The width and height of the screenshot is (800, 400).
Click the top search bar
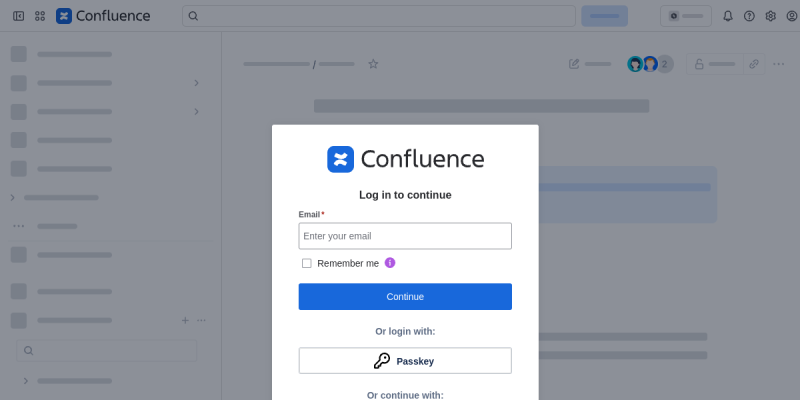379,16
